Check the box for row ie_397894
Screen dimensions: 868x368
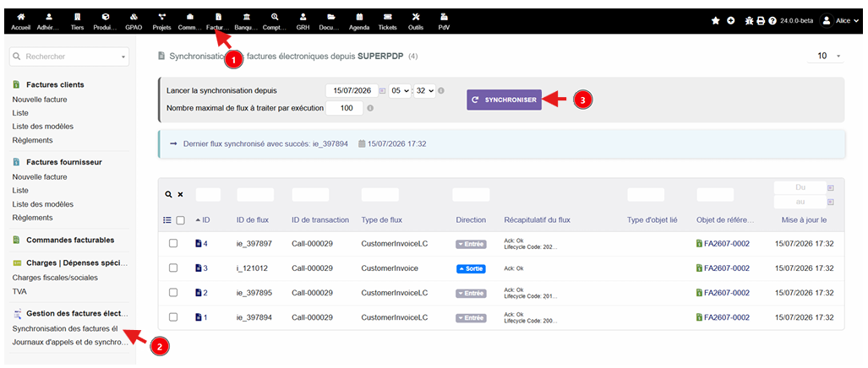[173, 317]
